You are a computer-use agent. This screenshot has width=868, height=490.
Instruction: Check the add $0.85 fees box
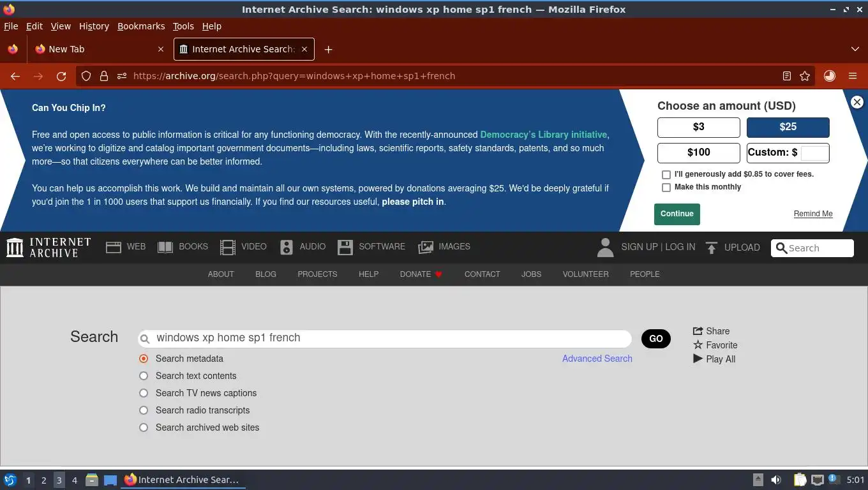click(x=666, y=174)
